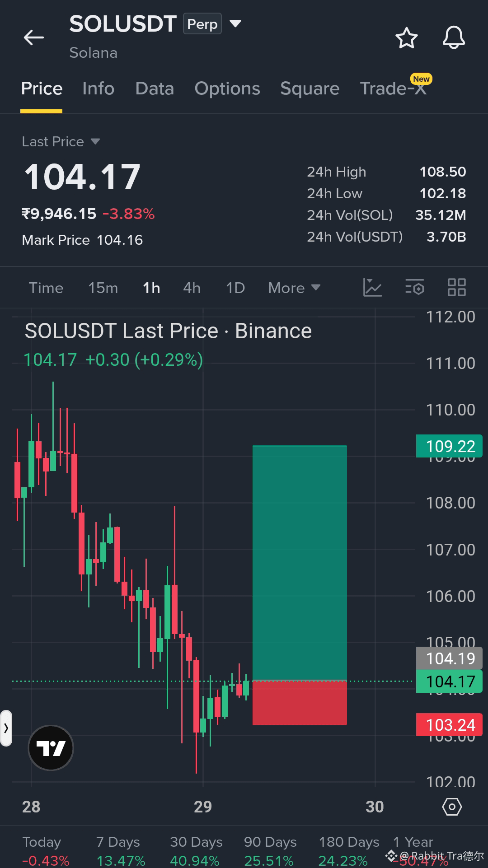Screen dimensions: 488x868
Task: Click the red stop-loss zone
Action: (x=300, y=703)
